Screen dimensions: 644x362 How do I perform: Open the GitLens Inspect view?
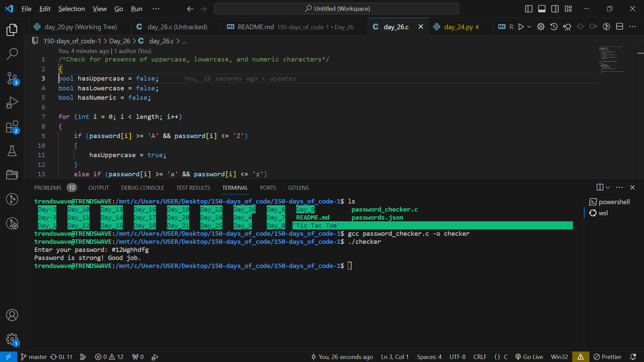point(12,223)
